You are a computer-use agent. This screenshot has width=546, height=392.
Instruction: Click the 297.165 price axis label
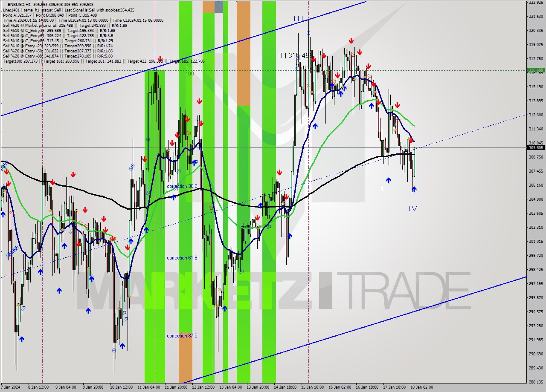click(536, 283)
